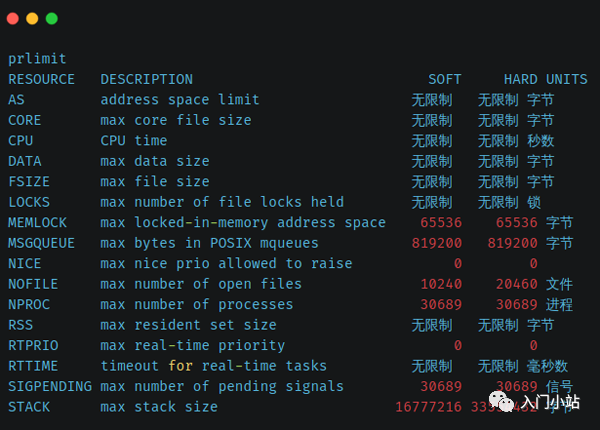Viewport: 600px width, 430px height.
Task: Click the MSGQUEUE soft value 819200
Action: pos(437,243)
